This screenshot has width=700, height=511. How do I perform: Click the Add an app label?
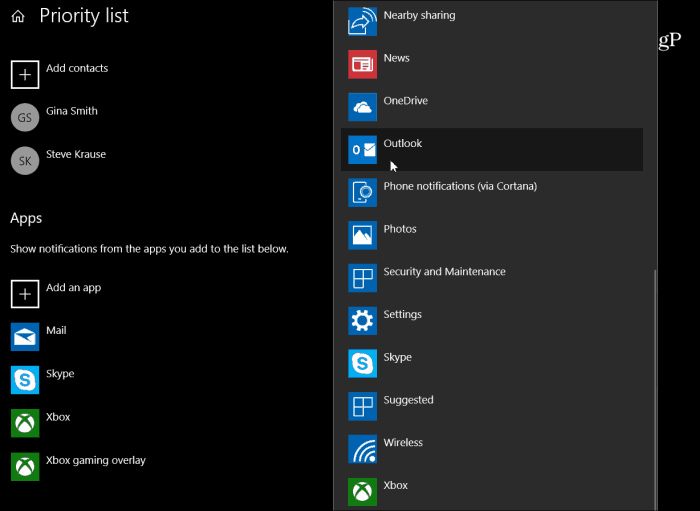74,288
